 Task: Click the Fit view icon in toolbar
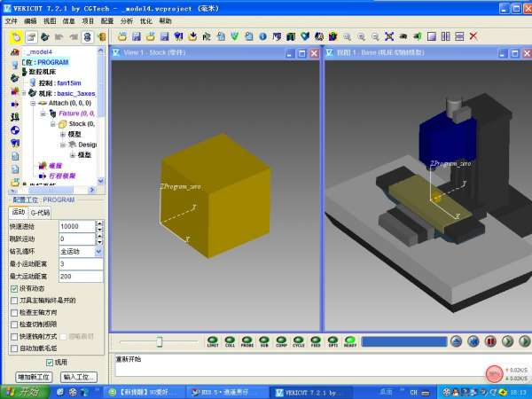click(x=388, y=37)
